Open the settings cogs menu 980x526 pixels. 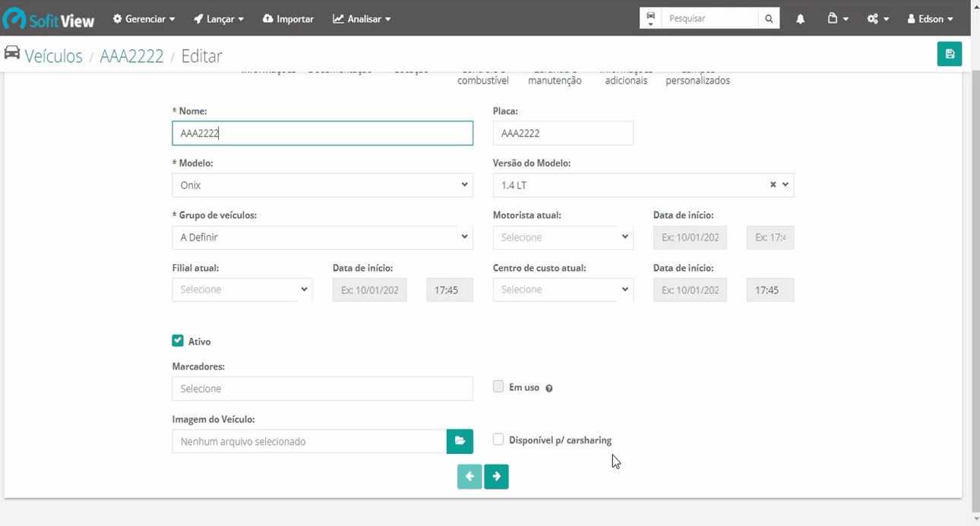tap(877, 19)
